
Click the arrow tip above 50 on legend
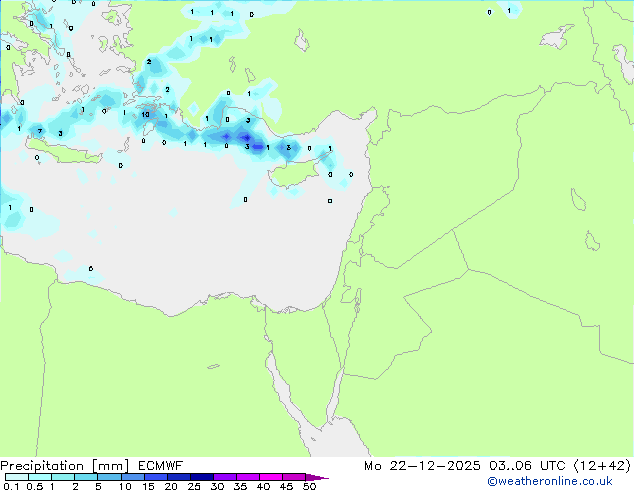coord(317,477)
